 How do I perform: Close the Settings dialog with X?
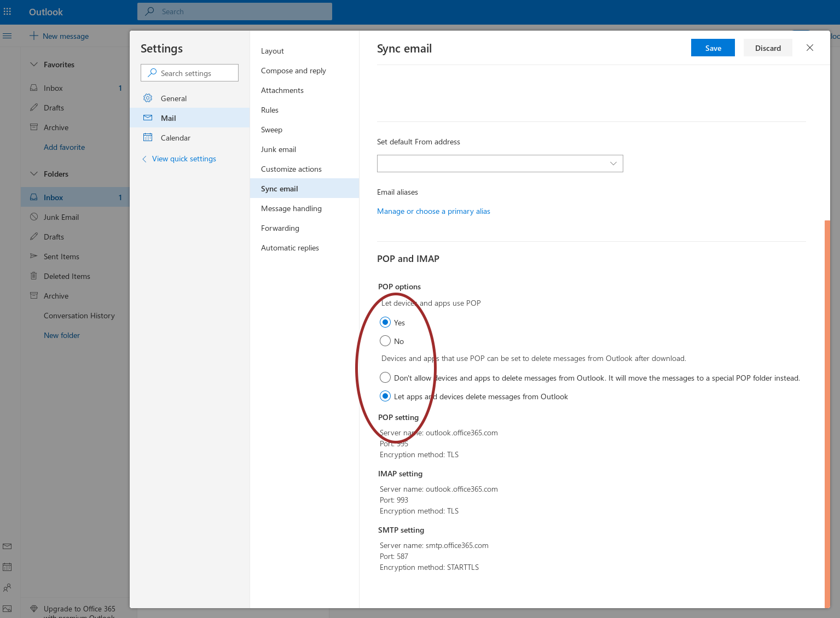[810, 48]
